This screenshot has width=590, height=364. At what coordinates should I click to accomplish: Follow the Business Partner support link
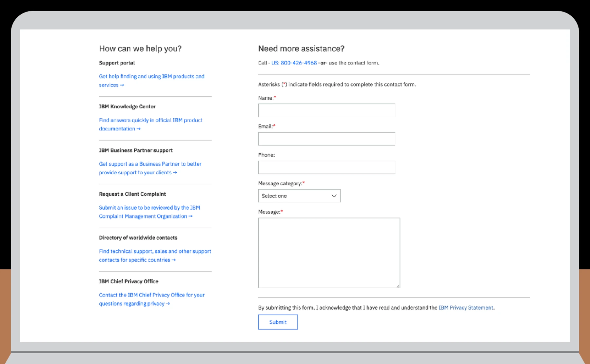[150, 168]
